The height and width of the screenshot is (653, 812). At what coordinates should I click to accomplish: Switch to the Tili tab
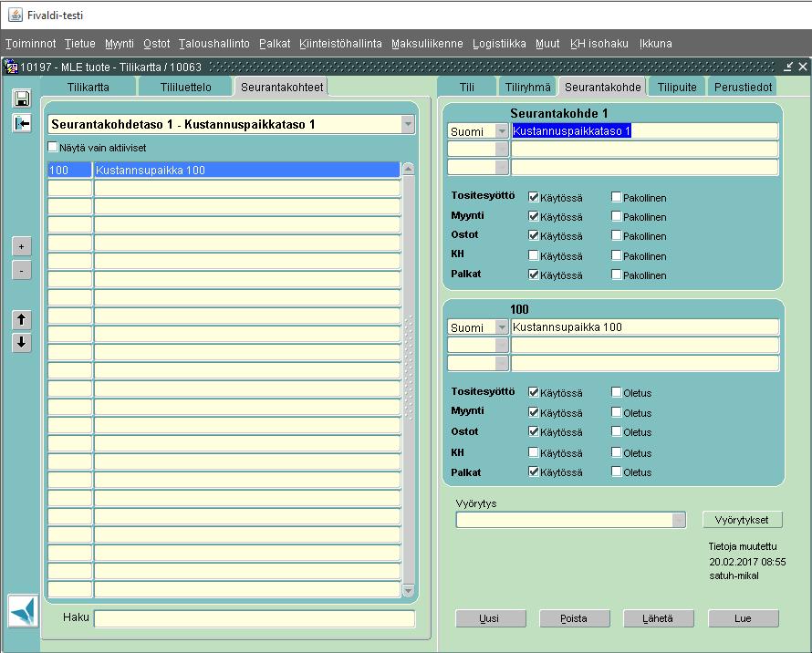click(x=466, y=87)
